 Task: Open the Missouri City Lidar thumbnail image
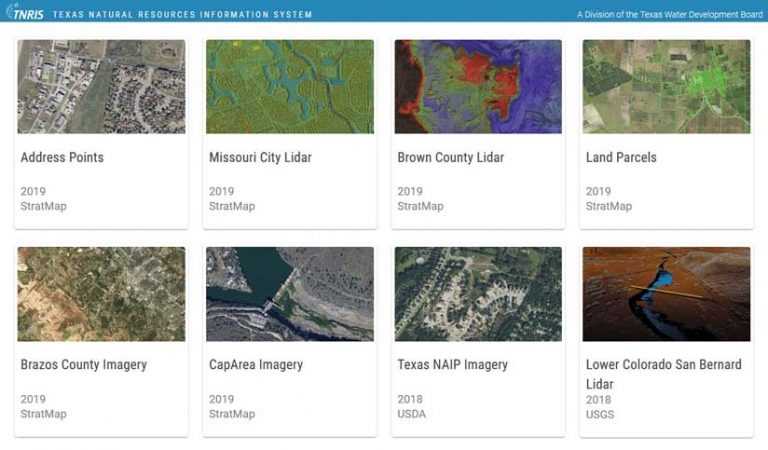pos(290,87)
